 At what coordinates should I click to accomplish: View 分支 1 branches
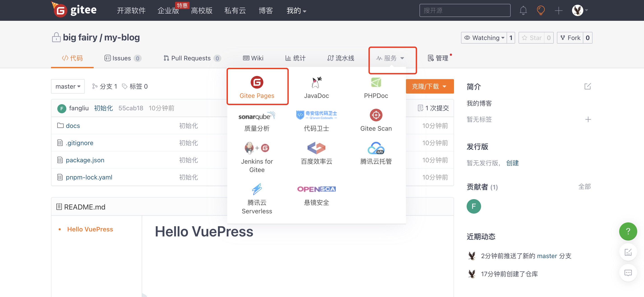tap(105, 86)
